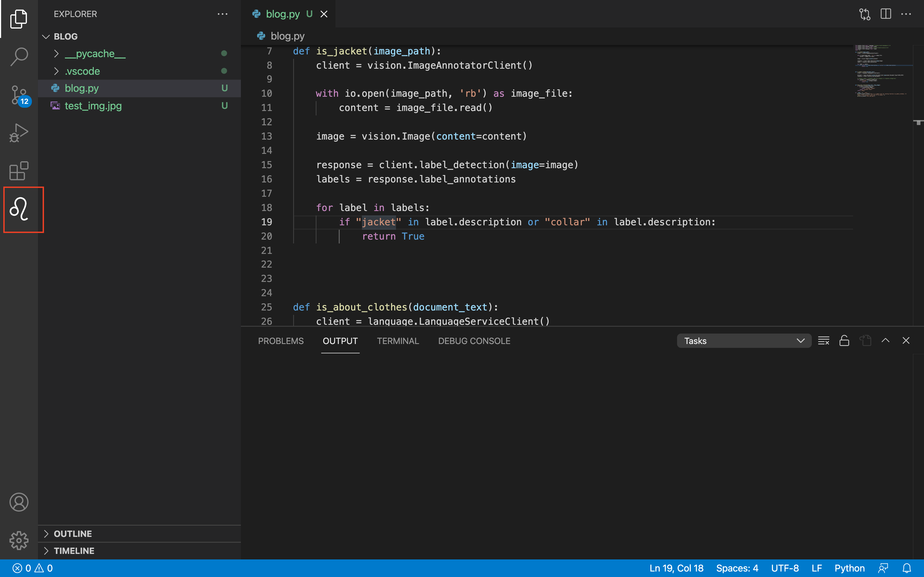Open Source Control view with 12 badge
This screenshot has width=924, height=577.
(x=19, y=95)
